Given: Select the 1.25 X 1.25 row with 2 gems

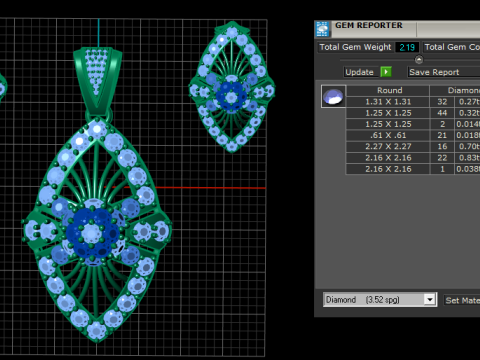Looking at the screenshot, I should click(x=413, y=124).
